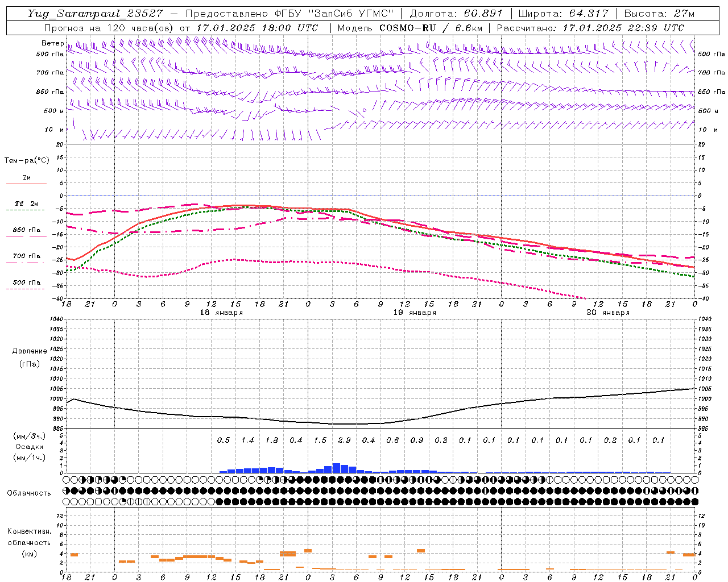Click the Рассчитано: 17.01.2025 22:39 UTC timestamp
Viewport: 728px width, 582px height.
coord(590,28)
